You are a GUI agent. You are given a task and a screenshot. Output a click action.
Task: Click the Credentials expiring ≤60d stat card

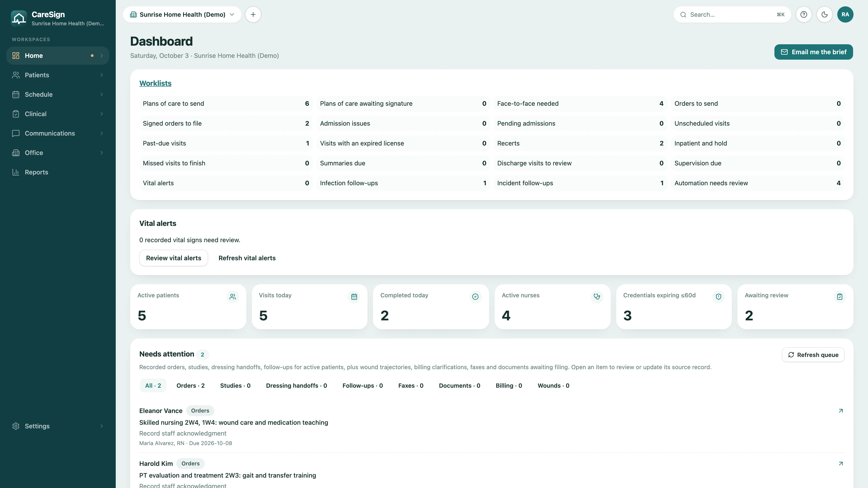coord(674,307)
